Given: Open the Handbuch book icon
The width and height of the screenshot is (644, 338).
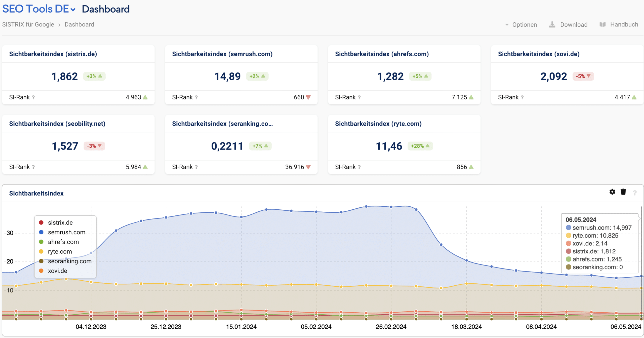Looking at the screenshot, I should point(602,24).
